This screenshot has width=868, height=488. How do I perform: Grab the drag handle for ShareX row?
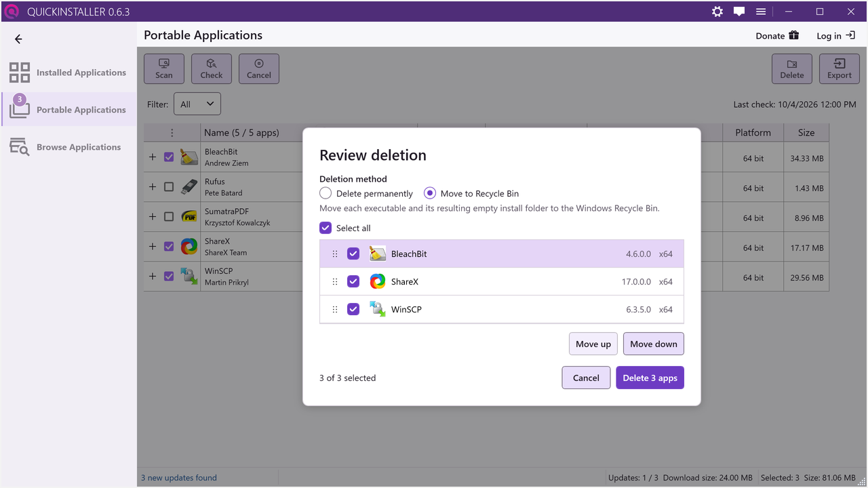coord(335,282)
